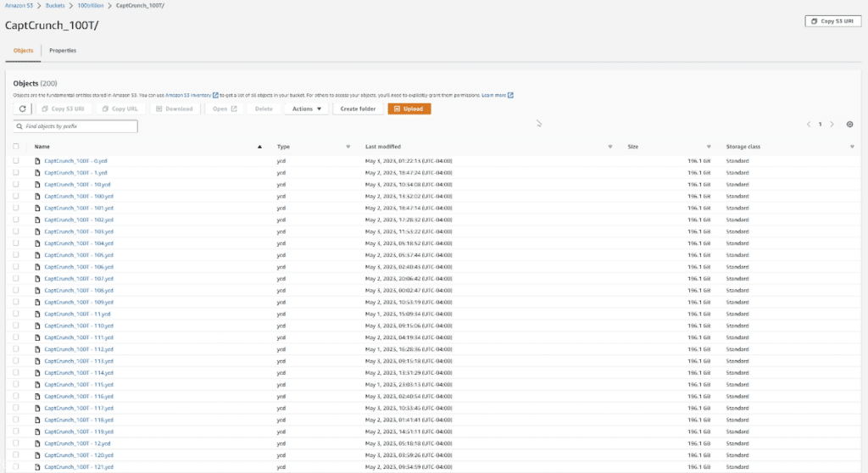868x473 pixels.
Task: Click search magnifier icon in prefix field
Action: tap(19, 126)
